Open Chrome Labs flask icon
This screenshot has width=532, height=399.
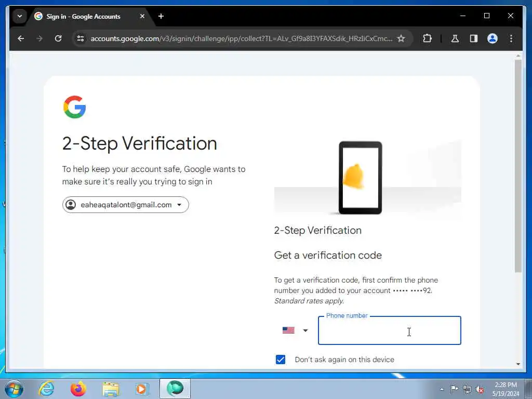pos(455,38)
